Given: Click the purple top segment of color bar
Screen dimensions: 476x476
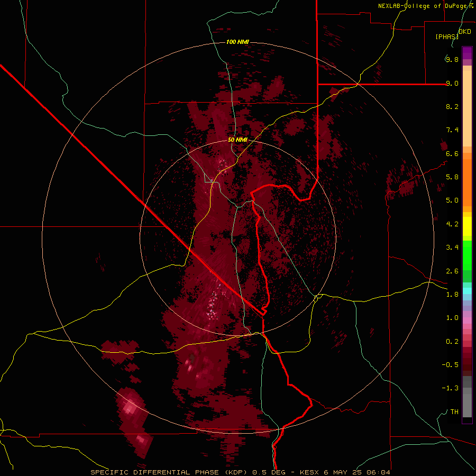Looking at the screenshot, I should click(x=467, y=53).
